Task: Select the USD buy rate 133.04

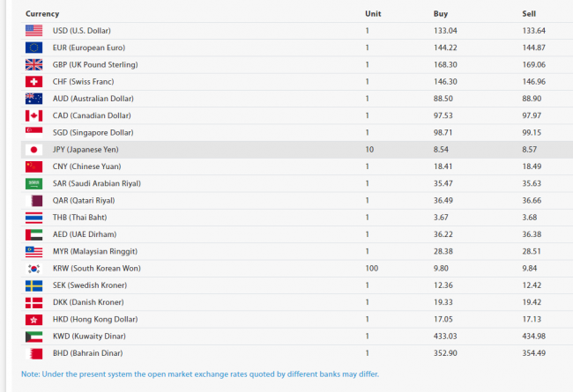Action: coord(445,31)
